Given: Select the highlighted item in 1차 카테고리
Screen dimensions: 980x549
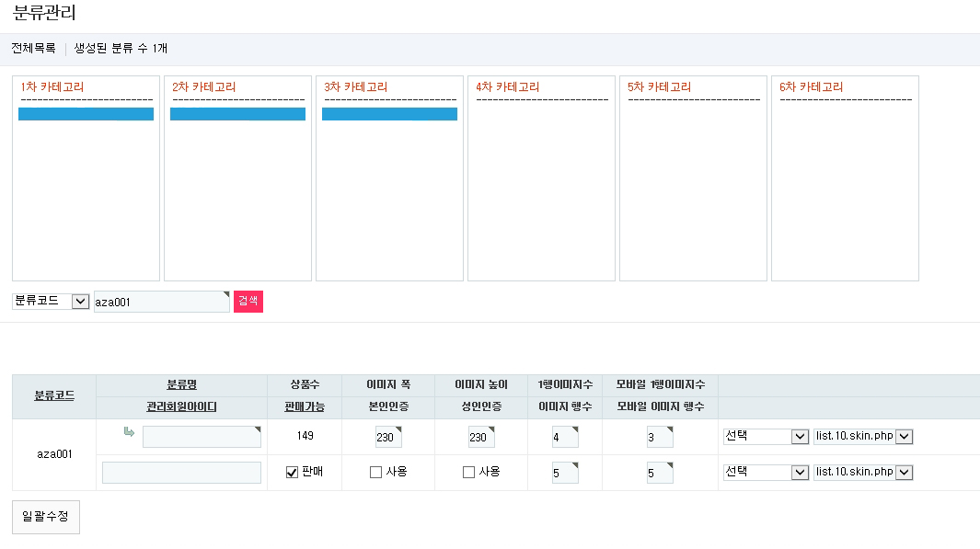Looking at the screenshot, I should point(86,114).
